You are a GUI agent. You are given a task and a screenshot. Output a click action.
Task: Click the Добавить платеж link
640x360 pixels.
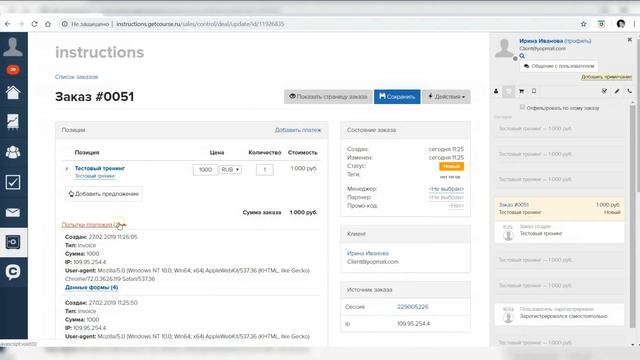[x=298, y=130]
